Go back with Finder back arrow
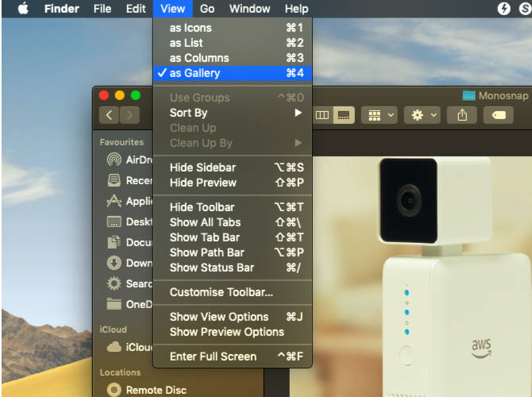The width and height of the screenshot is (532, 397). (109, 115)
